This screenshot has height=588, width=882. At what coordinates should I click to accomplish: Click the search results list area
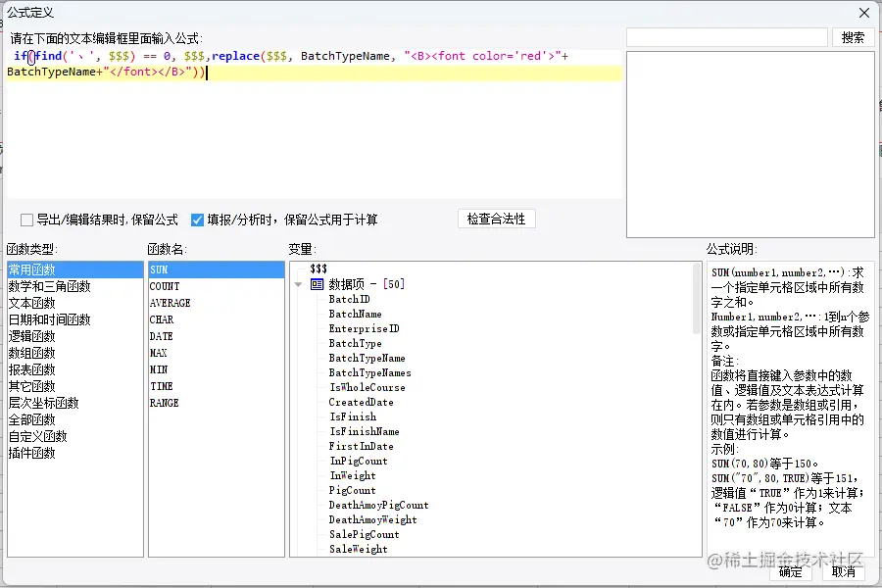coord(751,145)
